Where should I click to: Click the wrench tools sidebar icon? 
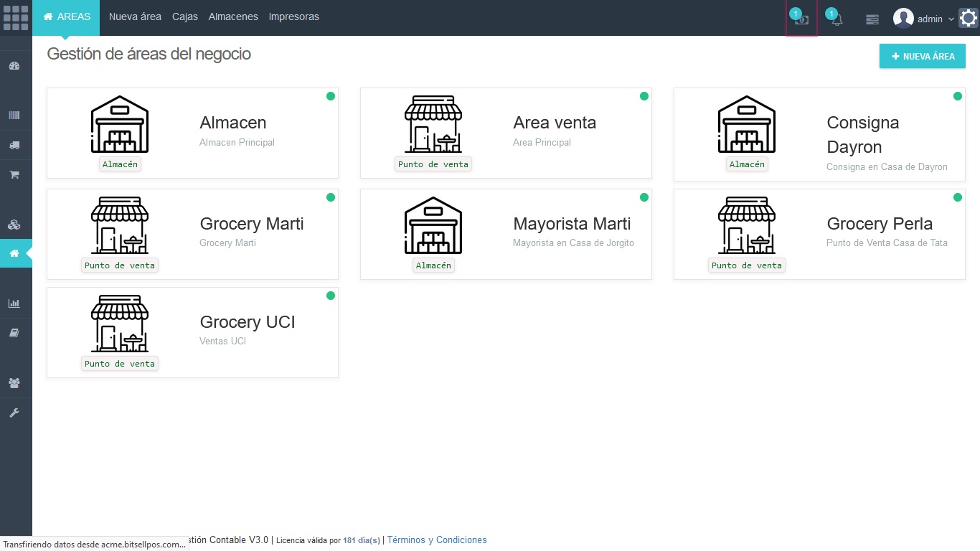pyautogui.click(x=14, y=413)
